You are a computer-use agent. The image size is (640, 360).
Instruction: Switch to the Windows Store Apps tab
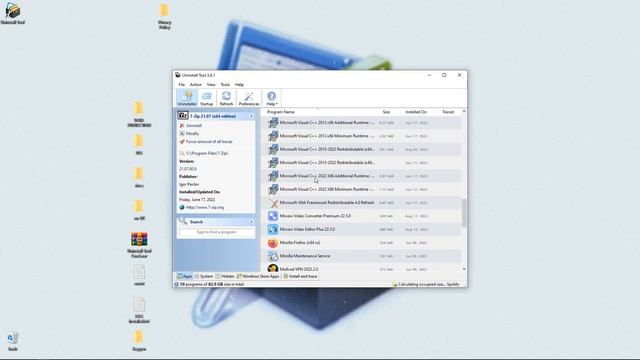[x=258, y=276]
